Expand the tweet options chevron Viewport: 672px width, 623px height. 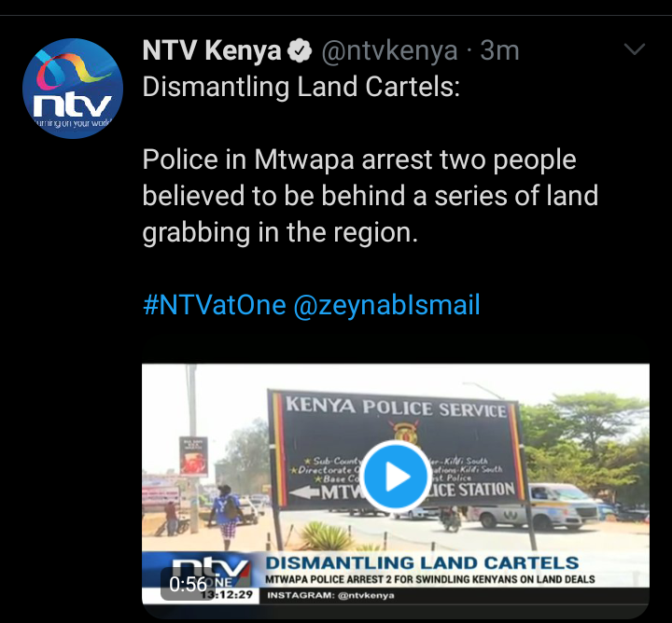pos(635,49)
